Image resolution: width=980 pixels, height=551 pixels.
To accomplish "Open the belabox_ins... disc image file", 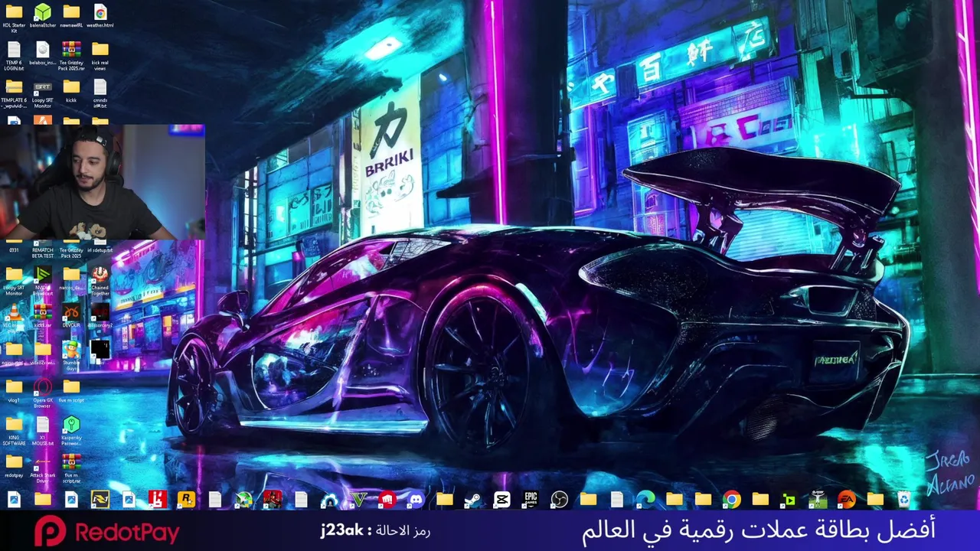I will [x=43, y=54].
